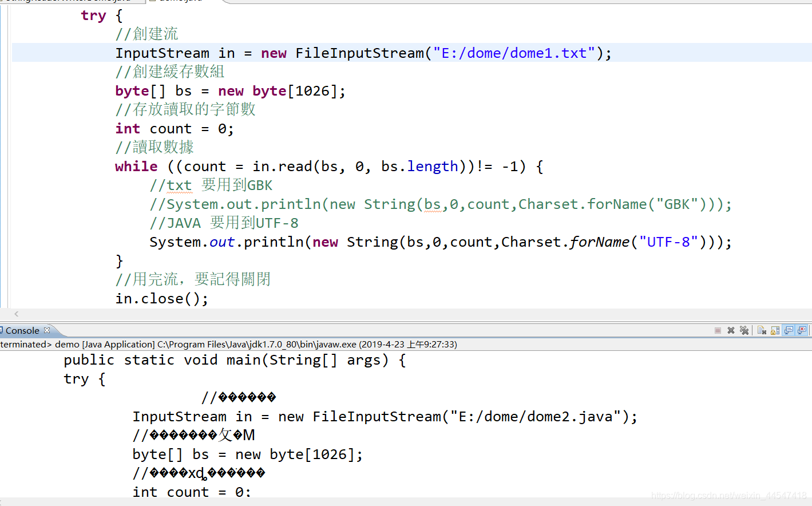Click the terminated demo launch description text
This screenshot has height=506, width=812.
[228, 345]
